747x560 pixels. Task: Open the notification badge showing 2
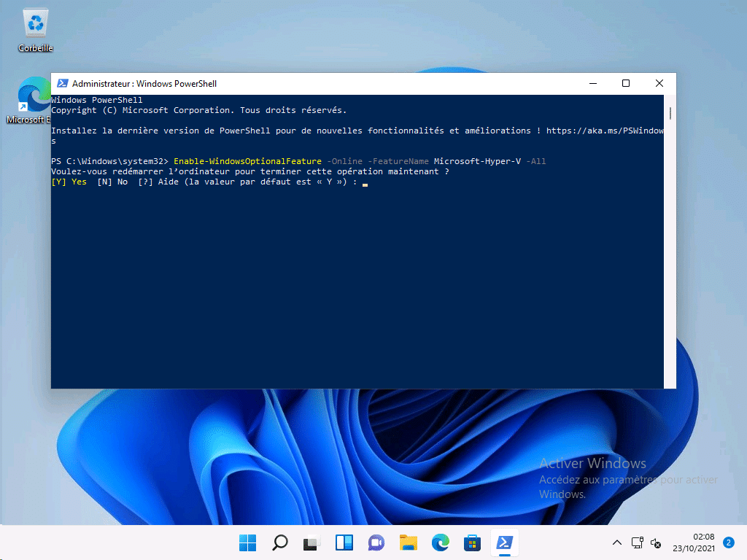[x=729, y=542]
